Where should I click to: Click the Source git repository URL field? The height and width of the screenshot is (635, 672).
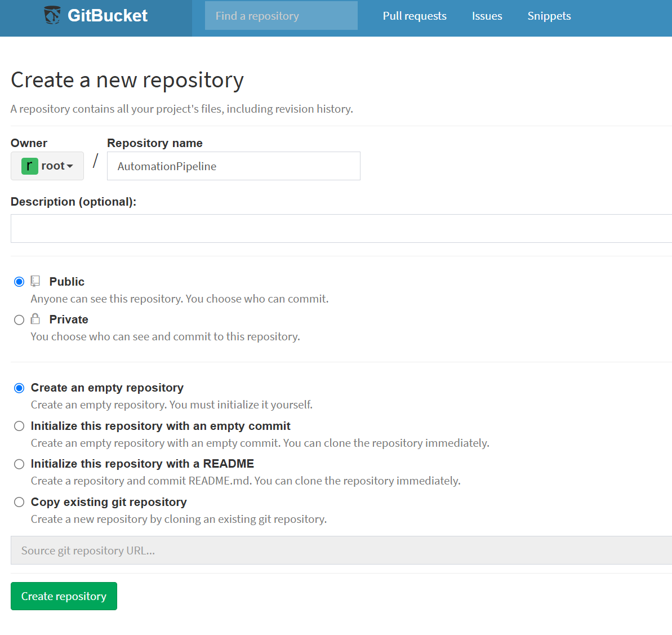pos(341,550)
